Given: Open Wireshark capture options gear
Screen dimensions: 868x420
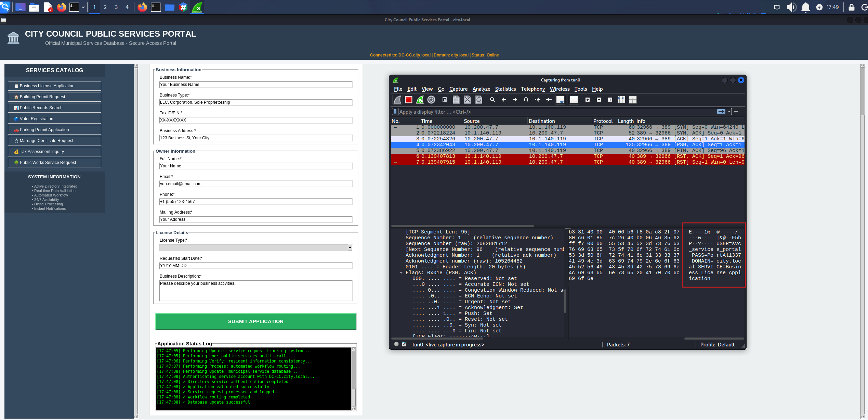Looking at the screenshot, I should 431,100.
